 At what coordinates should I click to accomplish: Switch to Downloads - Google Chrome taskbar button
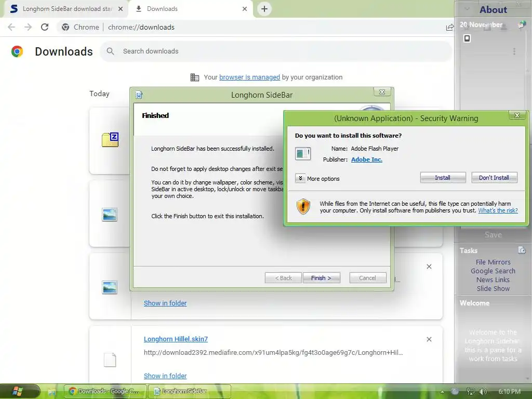click(105, 391)
